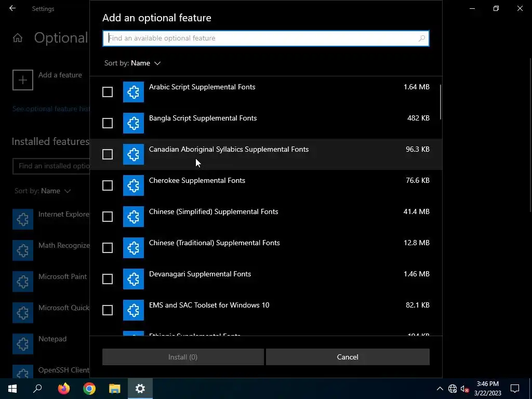Open the Action Center notifications icon
532x399 pixels.
[x=515, y=389]
